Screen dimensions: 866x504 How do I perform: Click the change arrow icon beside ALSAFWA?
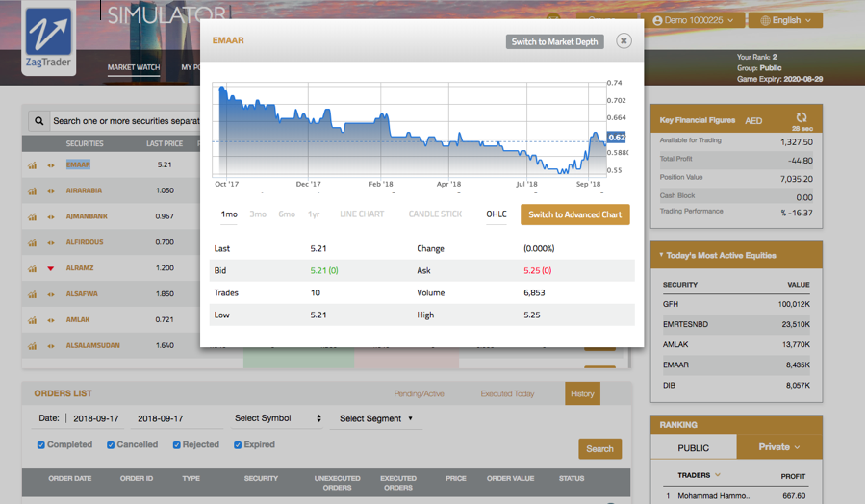[x=51, y=294]
